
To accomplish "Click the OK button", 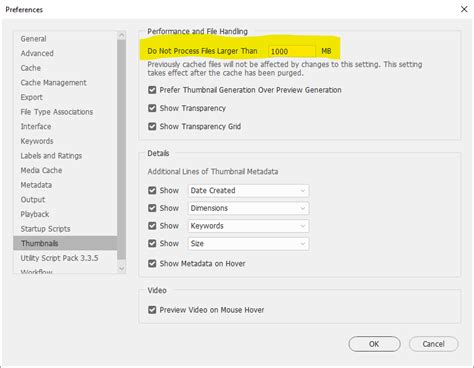I will [374, 344].
